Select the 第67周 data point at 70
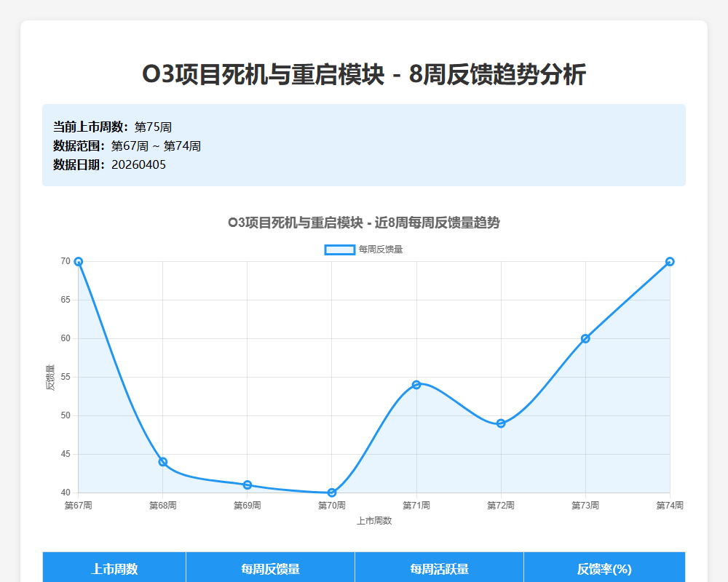 tap(79, 262)
